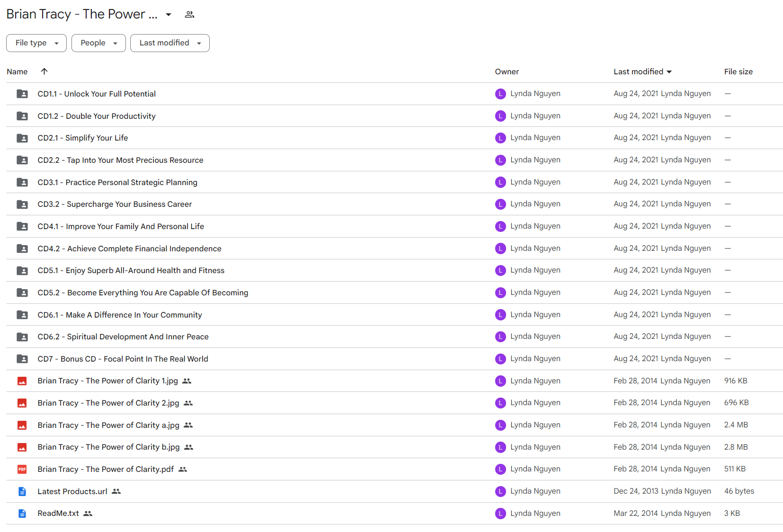Toggle the Name sort direction arrow
This screenshot has height=532, width=783.
tap(44, 71)
